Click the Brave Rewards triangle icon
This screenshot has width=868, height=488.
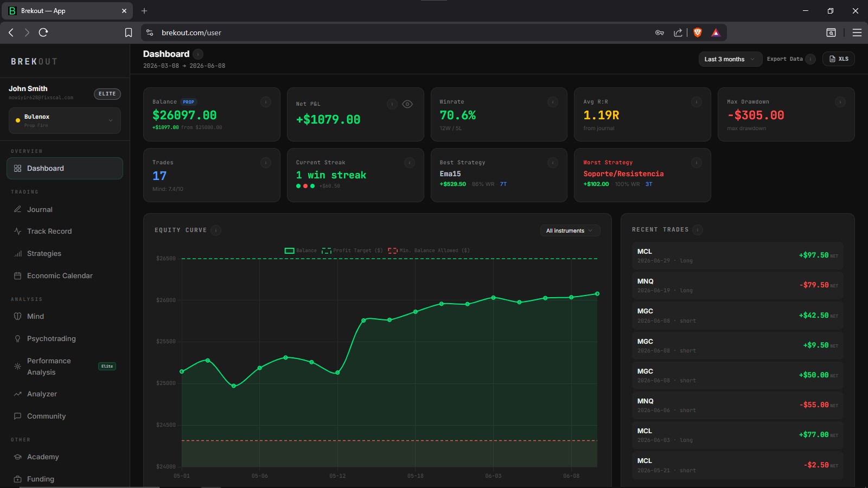coord(716,33)
